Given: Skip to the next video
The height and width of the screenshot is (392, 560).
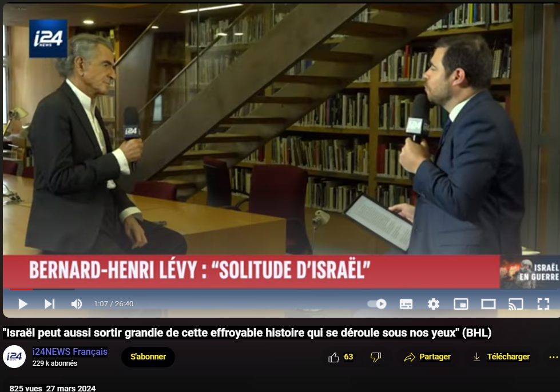Looking at the screenshot, I should pos(50,304).
